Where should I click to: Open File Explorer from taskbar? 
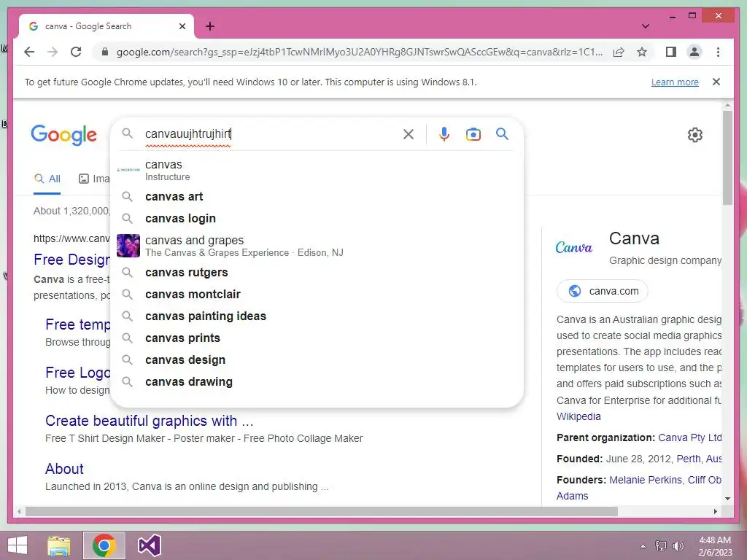tap(59, 545)
